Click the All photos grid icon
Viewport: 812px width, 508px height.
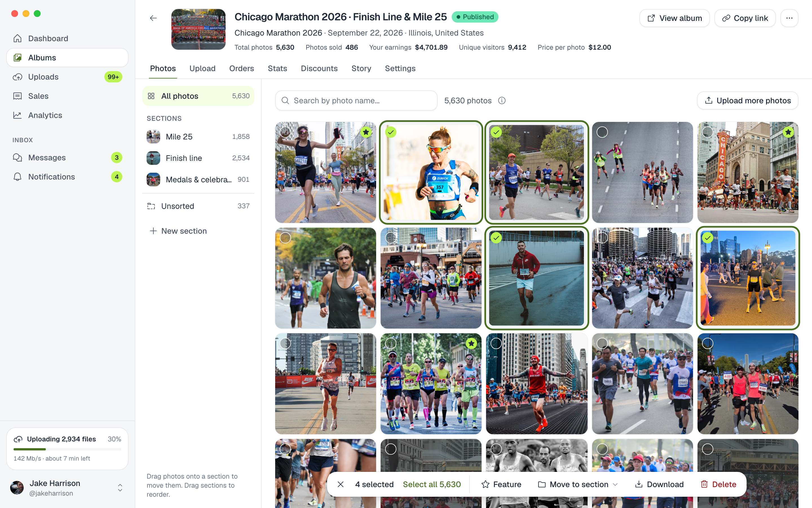pyautogui.click(x=151, y=96)
